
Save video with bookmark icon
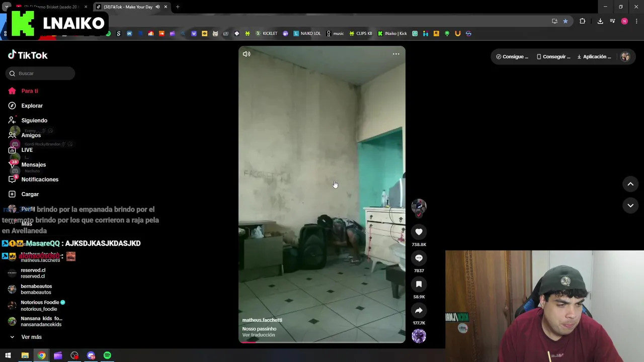coord(419,284)
